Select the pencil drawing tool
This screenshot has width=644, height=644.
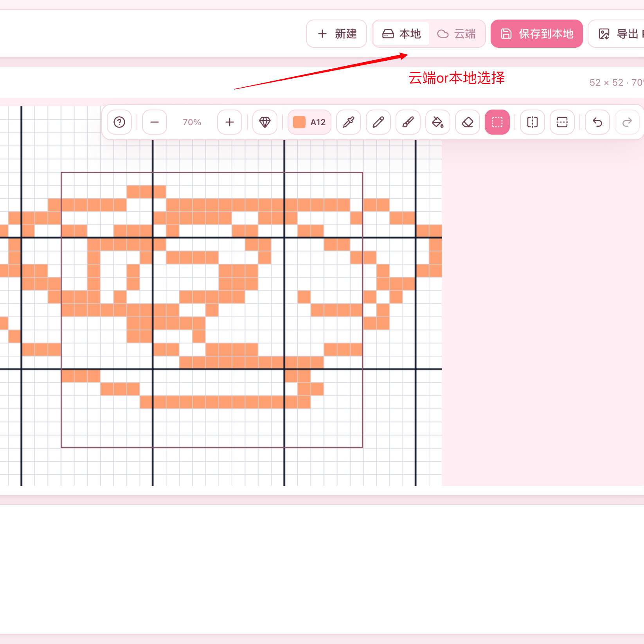point(378,122)
